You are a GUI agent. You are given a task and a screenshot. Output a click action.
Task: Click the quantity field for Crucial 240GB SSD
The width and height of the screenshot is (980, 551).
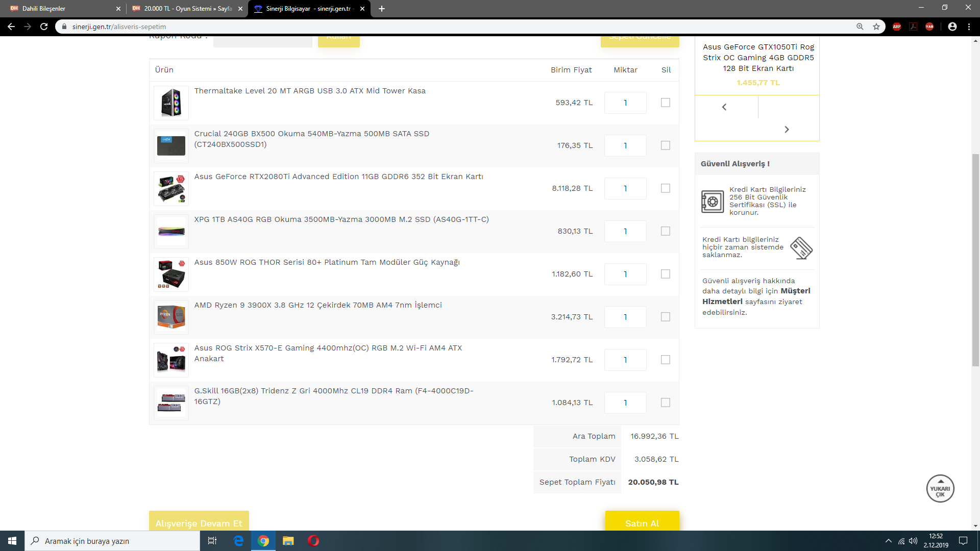pyautogui.click(x=625, y=146)
